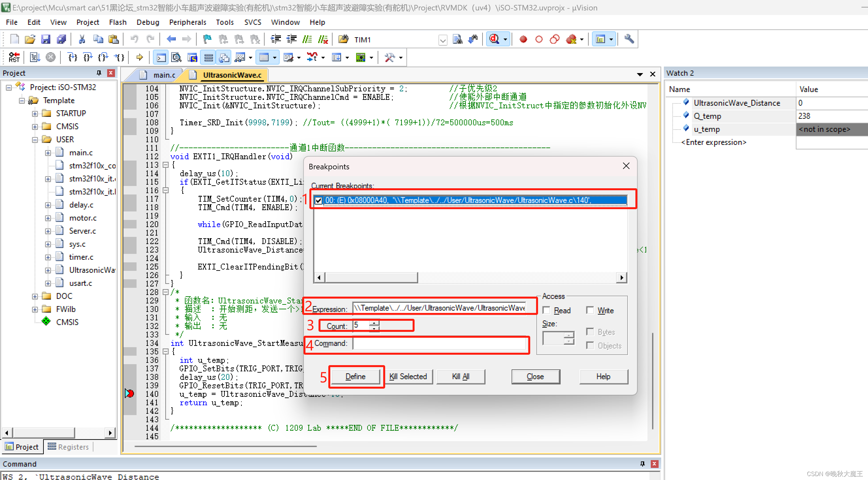
Task: Toggle the Command Window toolbar icon
Action: pos(161,57)
